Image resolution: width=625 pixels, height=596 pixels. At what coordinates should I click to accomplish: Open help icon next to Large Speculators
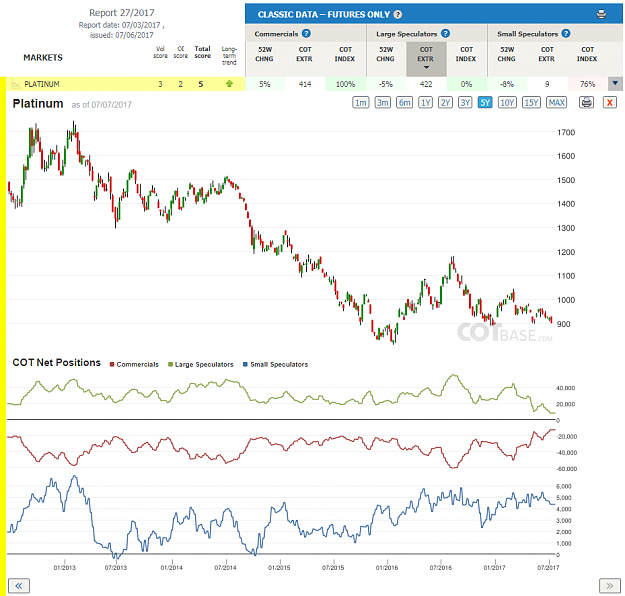tap(446, 33)
